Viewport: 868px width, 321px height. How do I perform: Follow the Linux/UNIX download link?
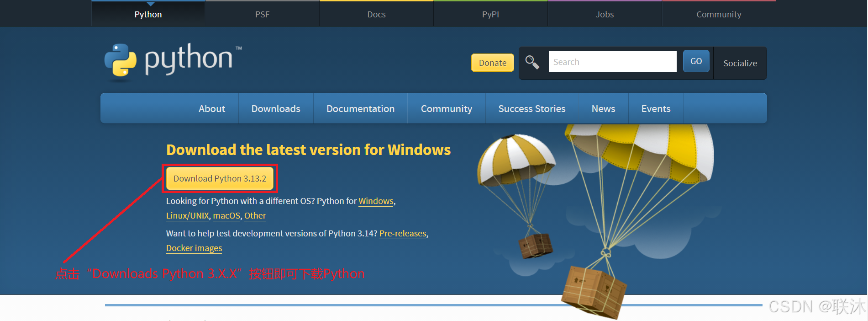point(188,216)
